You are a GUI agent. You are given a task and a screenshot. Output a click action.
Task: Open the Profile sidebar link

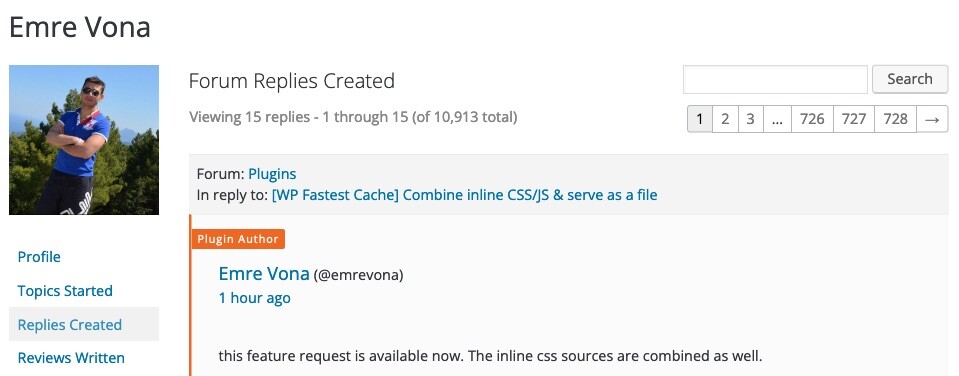coord(39,257)
